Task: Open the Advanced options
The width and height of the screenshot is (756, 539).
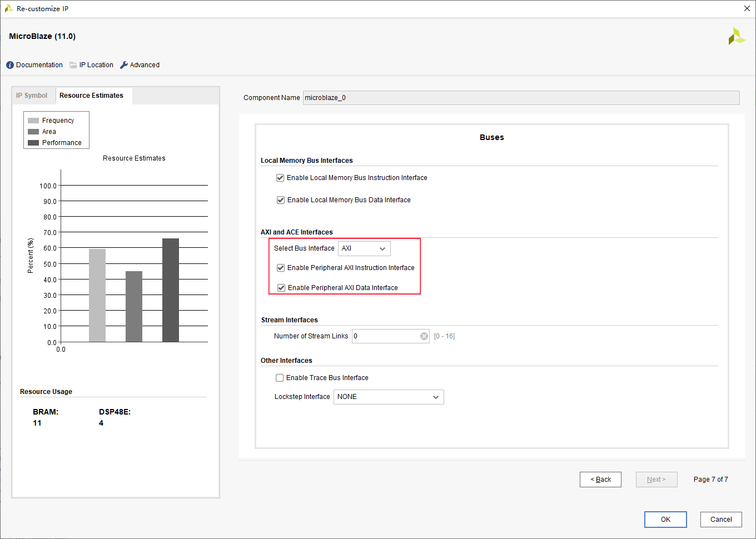Action: pyautogui.click(x=145, y=65)
